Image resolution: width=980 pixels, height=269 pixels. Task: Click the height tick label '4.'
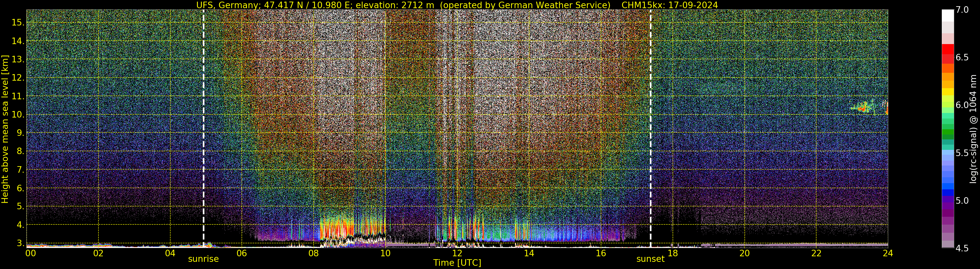pos(21,225)
